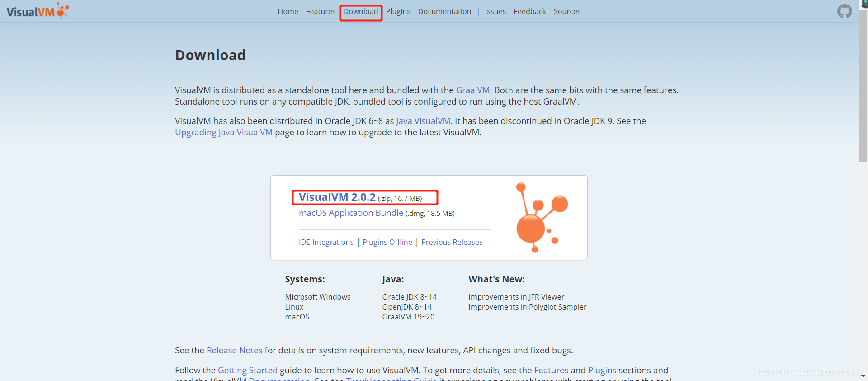Click 'OpenJDK 8~14' text

tap(407, 307)
